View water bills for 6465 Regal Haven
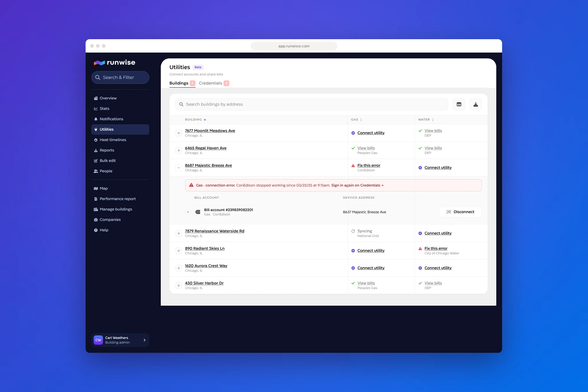The image size is (588, 392). click(x=433, y=148)
